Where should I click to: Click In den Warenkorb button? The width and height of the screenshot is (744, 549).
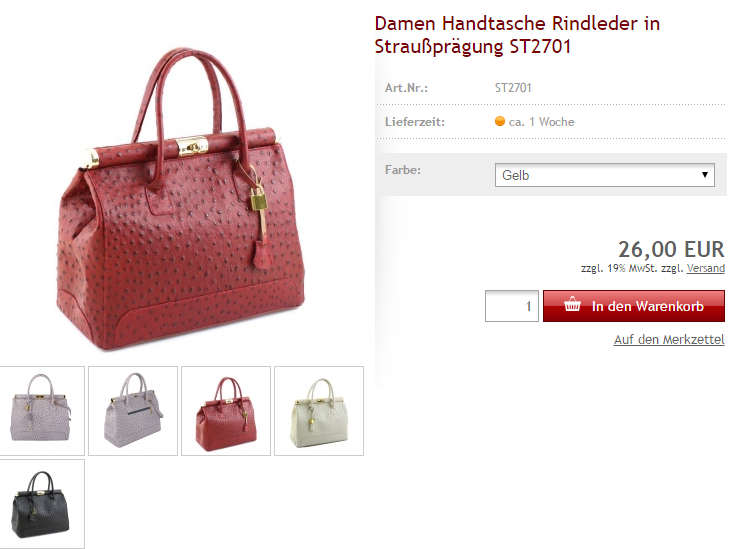click(x=633, y=306)
